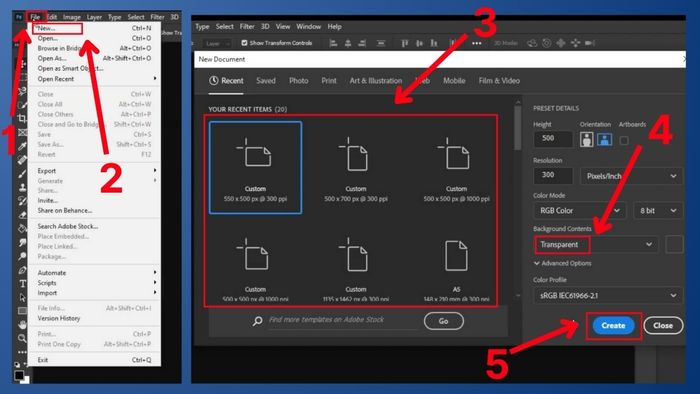Switch to the Art & Illustration tab

point(375,81)
